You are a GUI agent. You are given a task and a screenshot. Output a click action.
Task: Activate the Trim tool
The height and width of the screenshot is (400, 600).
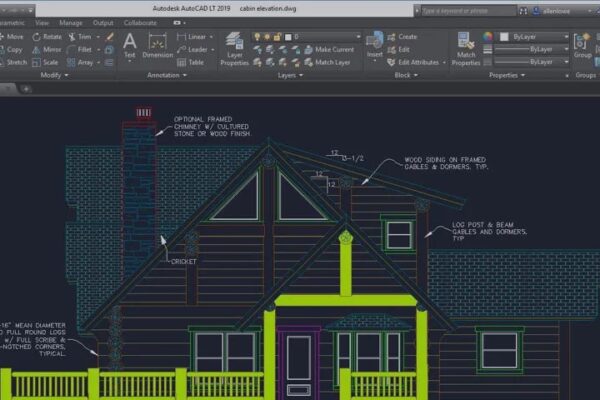(x=80, y=37)
